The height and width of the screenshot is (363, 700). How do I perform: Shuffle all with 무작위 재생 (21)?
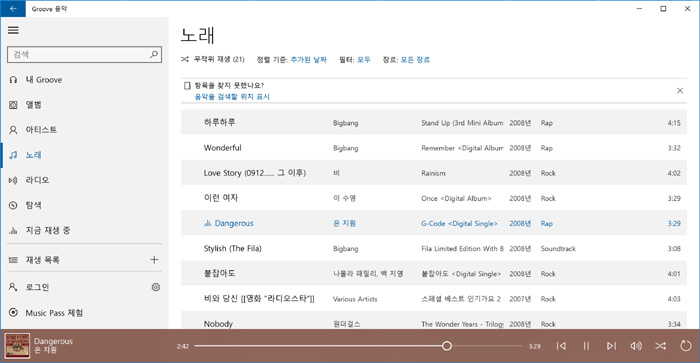pos(212,59)
